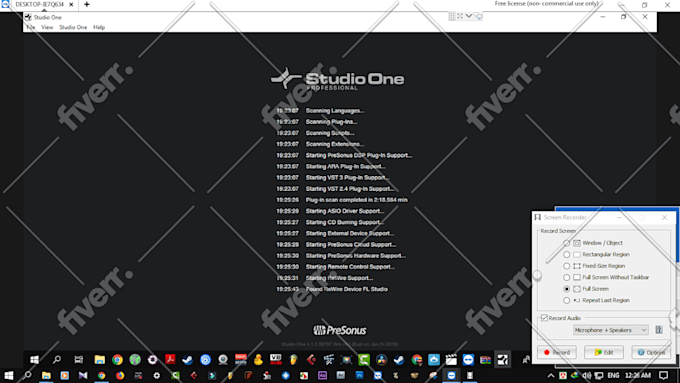Minimize the Screen Recorder window
The height and width of the screenshot is (383, 680).
619,217
